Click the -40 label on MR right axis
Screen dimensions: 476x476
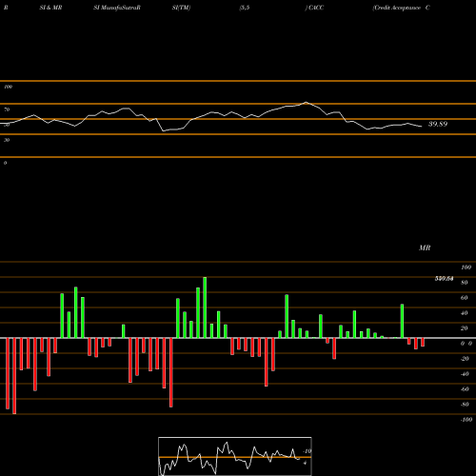pyautogui.click(x=465, y=374)
